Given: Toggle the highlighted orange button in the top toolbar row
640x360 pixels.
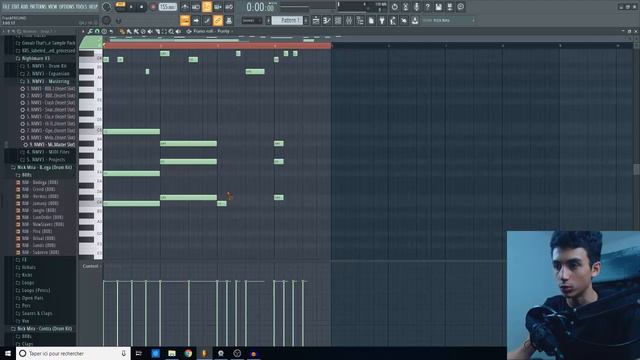Looking at the screenshot, I should (x=207, y=7).
